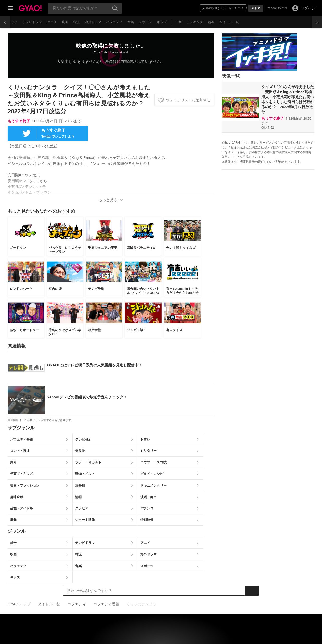Click the Twitter bird share icon

[x=26, y=133]
